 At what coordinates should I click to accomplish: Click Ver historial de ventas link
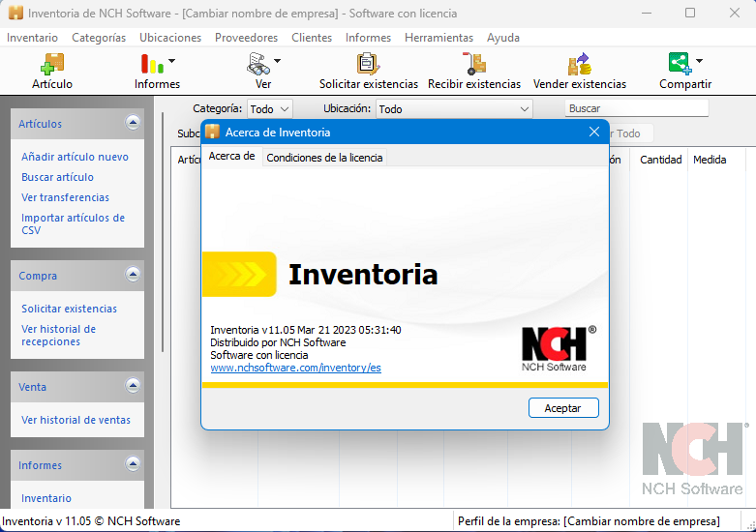[x=76, y=420]
